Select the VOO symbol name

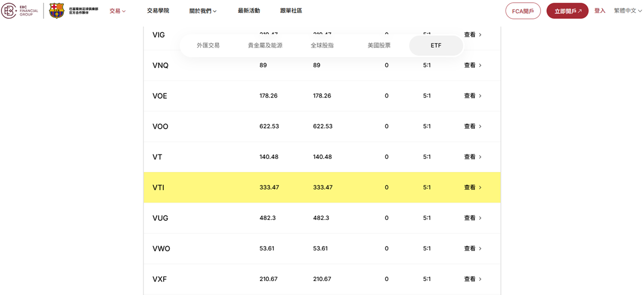click(160, 127)
